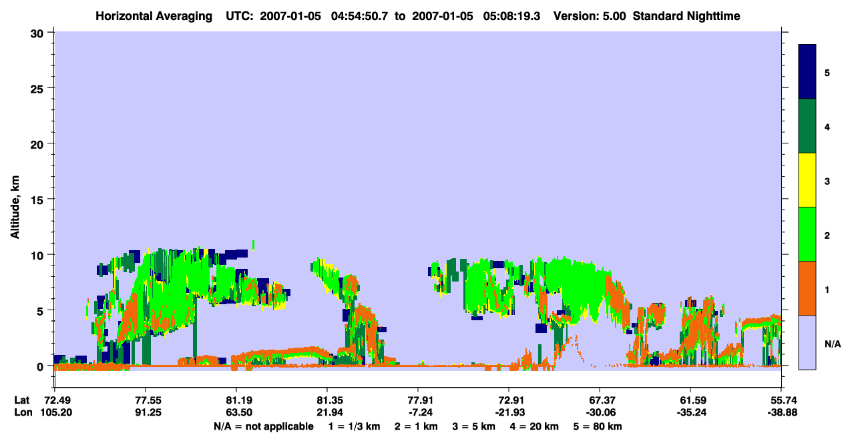Click the colorbar label '1'

coord(827,289)
